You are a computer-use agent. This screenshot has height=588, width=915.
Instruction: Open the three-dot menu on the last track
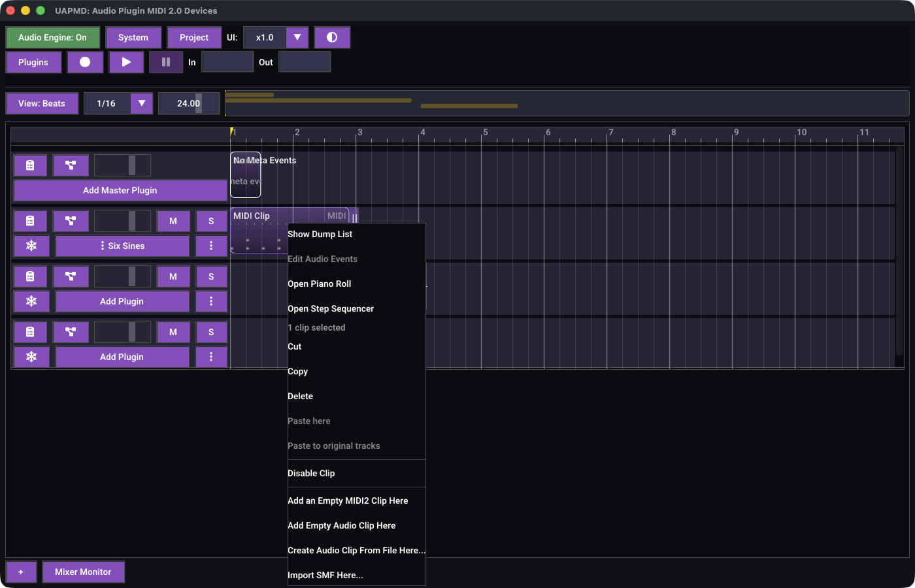211,357
